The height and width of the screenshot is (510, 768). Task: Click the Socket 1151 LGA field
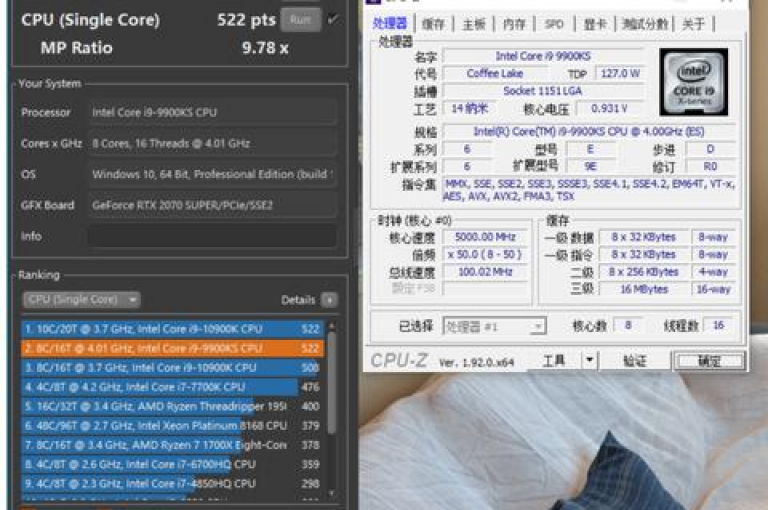point(543,91)
